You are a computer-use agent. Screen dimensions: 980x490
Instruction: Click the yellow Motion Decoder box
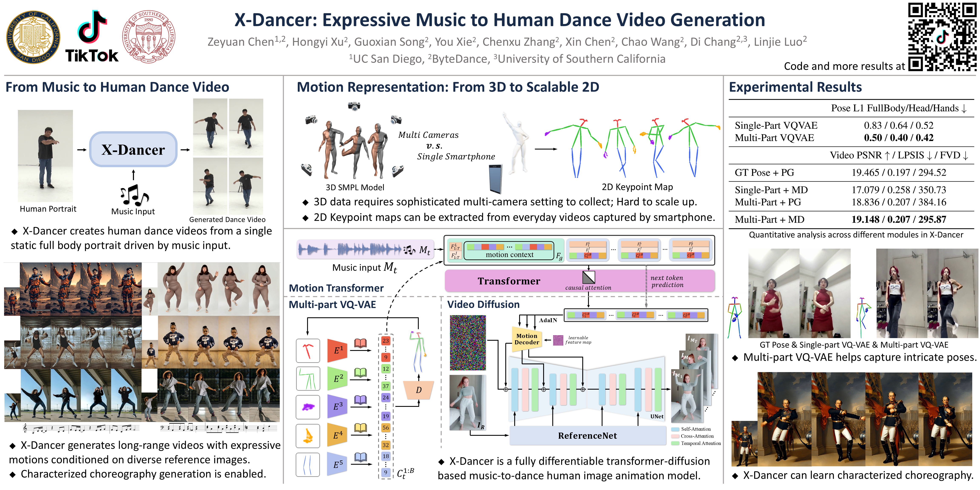[527, 339]
